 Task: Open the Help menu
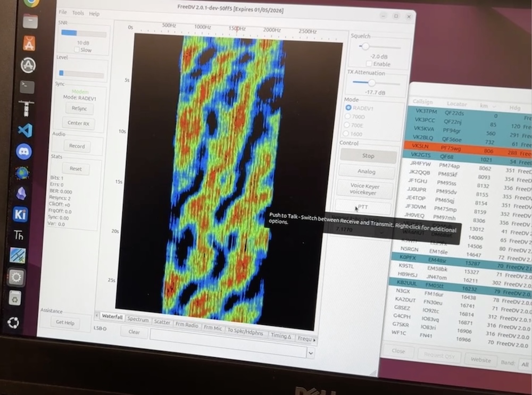(x=94, y=14)
